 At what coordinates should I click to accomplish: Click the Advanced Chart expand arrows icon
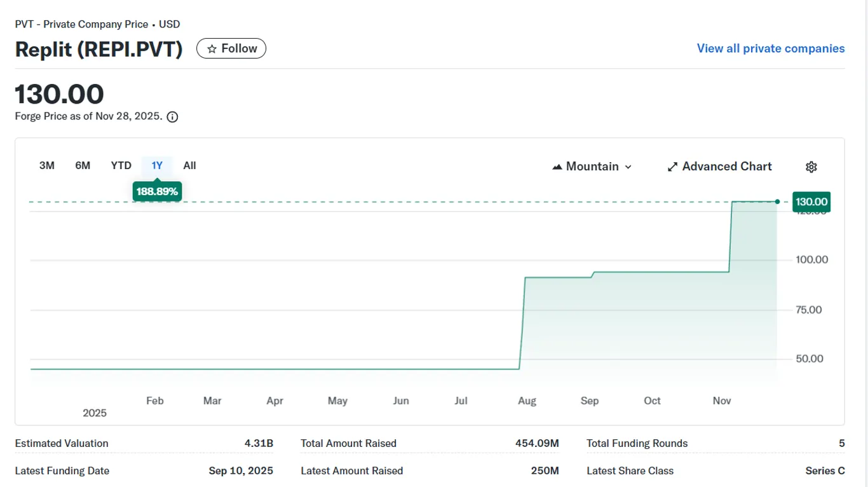672,167
